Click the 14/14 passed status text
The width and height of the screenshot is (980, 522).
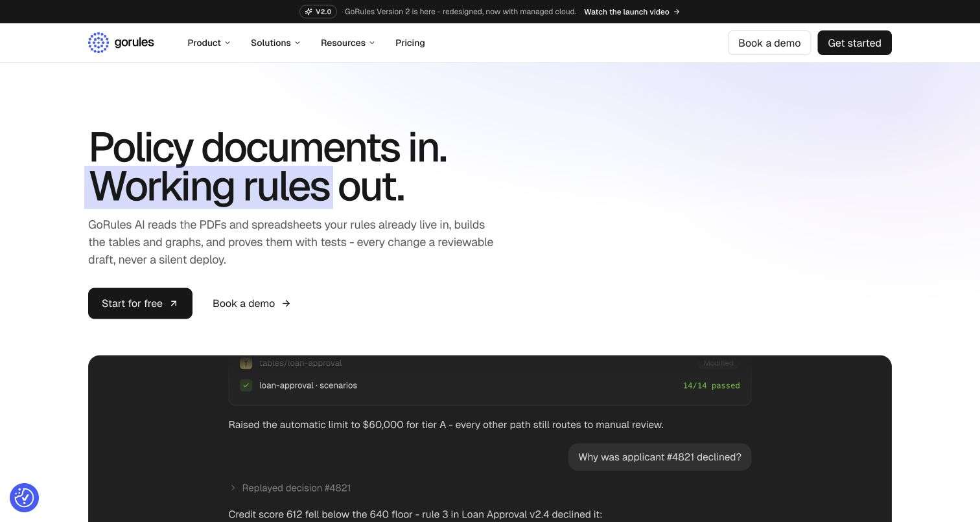tap(711, 385)
